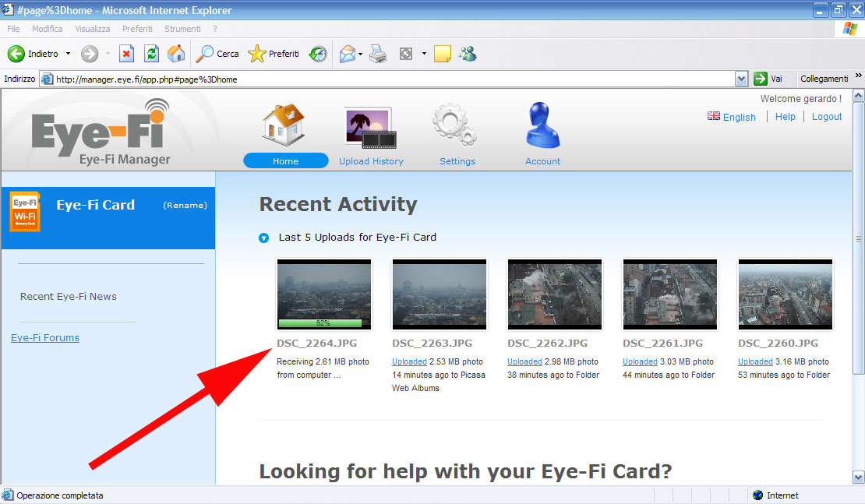
Task: Click the green Vai go arrow
Action: point(760,79)
